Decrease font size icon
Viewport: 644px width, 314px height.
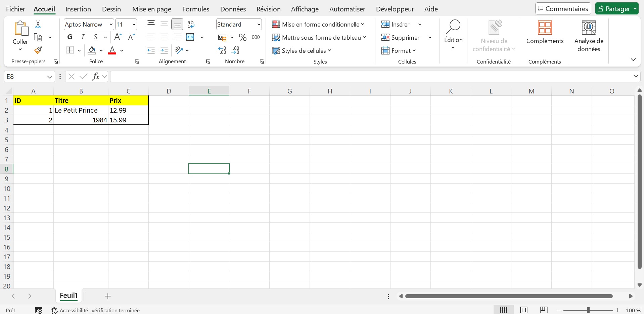pyautogui.click(x=131, y=37)
